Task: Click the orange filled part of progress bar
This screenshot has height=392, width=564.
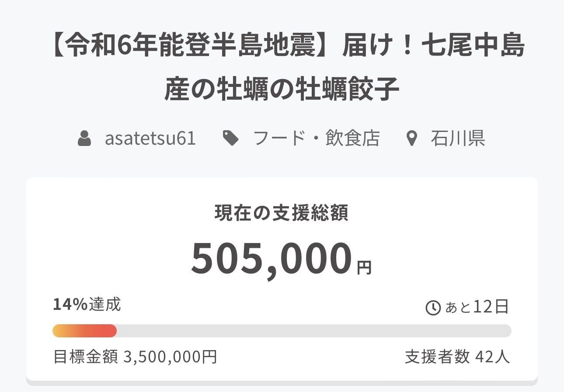Action: click(x=84, y=331)
